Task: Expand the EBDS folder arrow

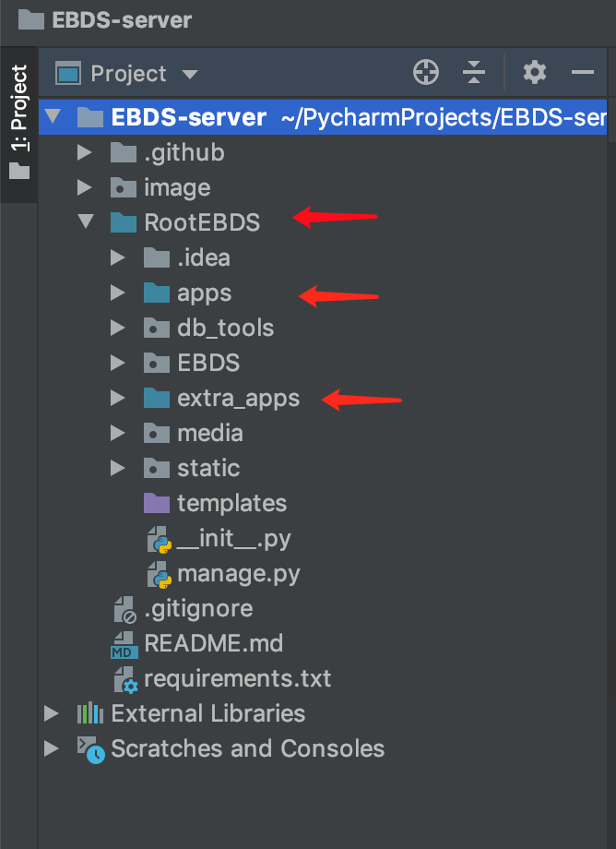Action: pos(117,363)
